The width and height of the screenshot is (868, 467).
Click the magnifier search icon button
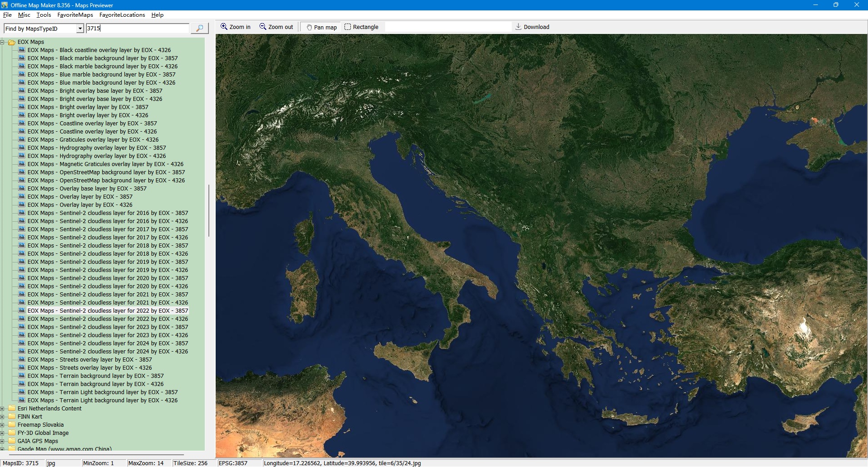point(199,29)
